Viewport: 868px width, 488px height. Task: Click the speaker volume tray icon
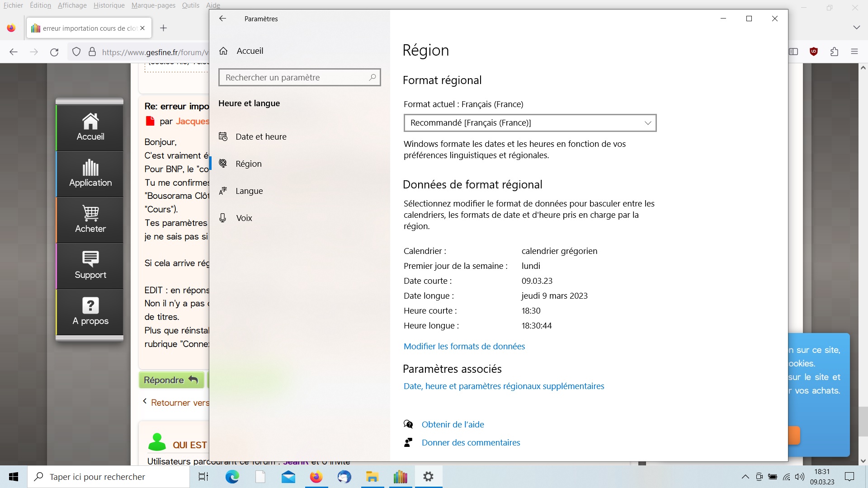coord(800,477)
